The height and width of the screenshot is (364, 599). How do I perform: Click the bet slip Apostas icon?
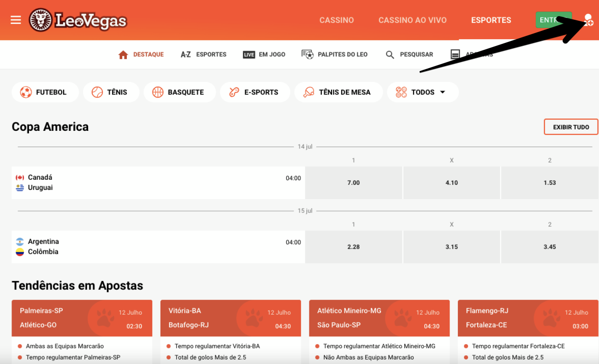[x=455, y=55]
